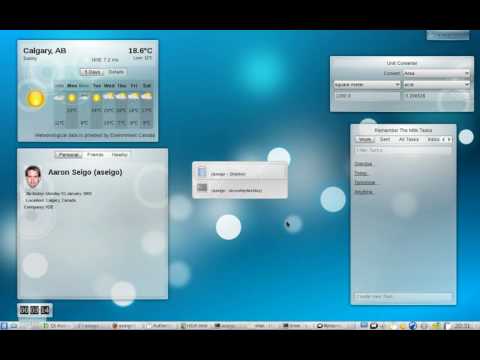Click the blue folder icon in center popup
480x360 pixels.
[202, 172]
